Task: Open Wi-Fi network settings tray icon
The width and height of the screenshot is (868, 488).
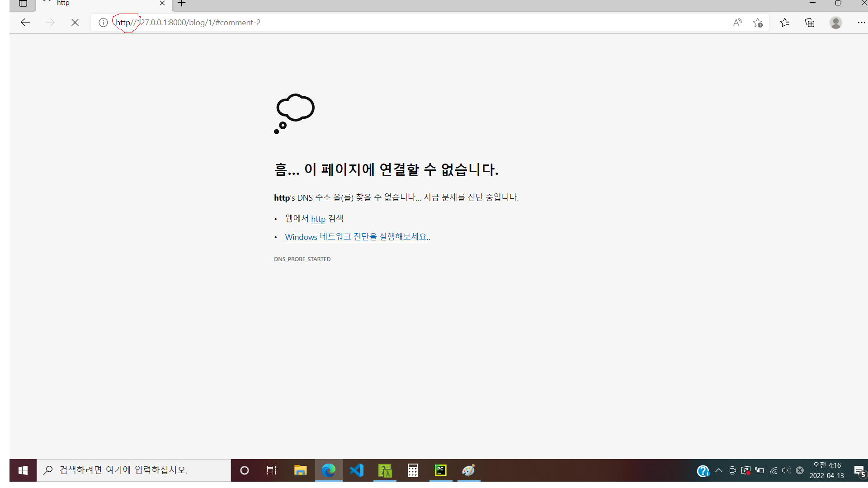Action: [x=774, y=470]
